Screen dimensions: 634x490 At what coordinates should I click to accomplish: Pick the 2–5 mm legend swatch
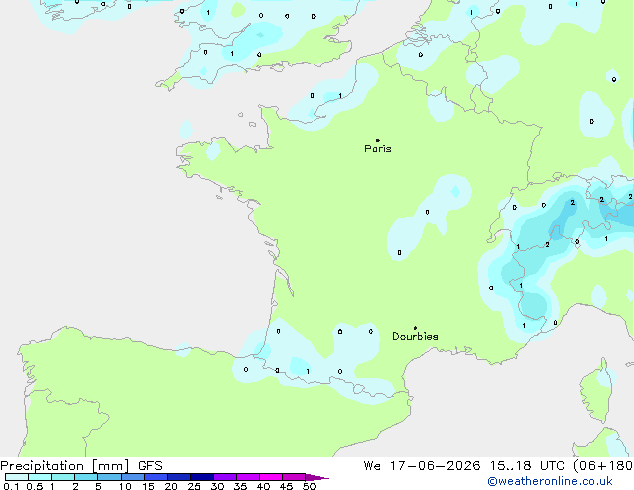[x=86, y=477]
